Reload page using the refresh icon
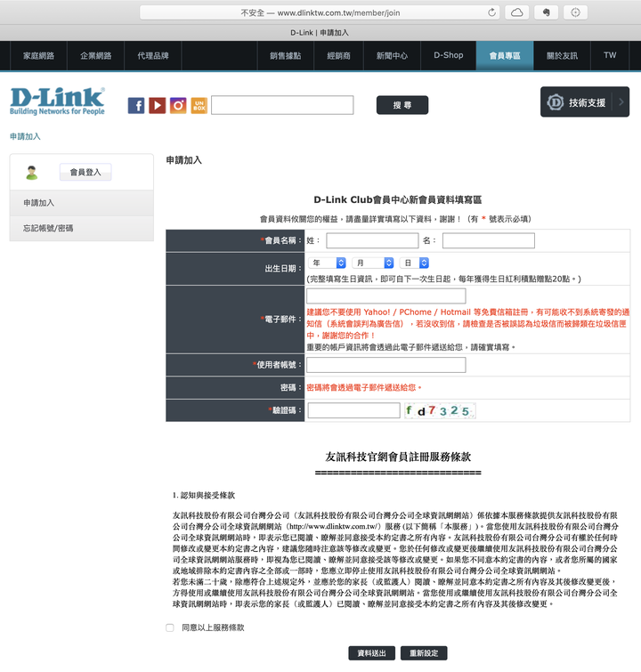Viewport: 641px width, 672px height. 491,12
